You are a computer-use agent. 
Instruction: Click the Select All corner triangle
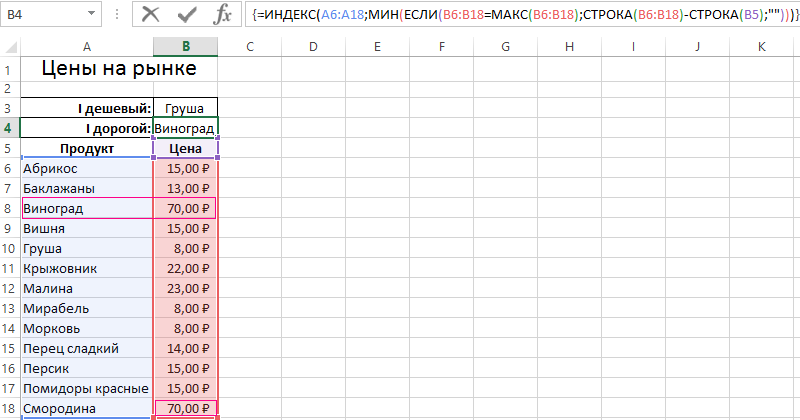pyautogui.click(x=10, y=47)
